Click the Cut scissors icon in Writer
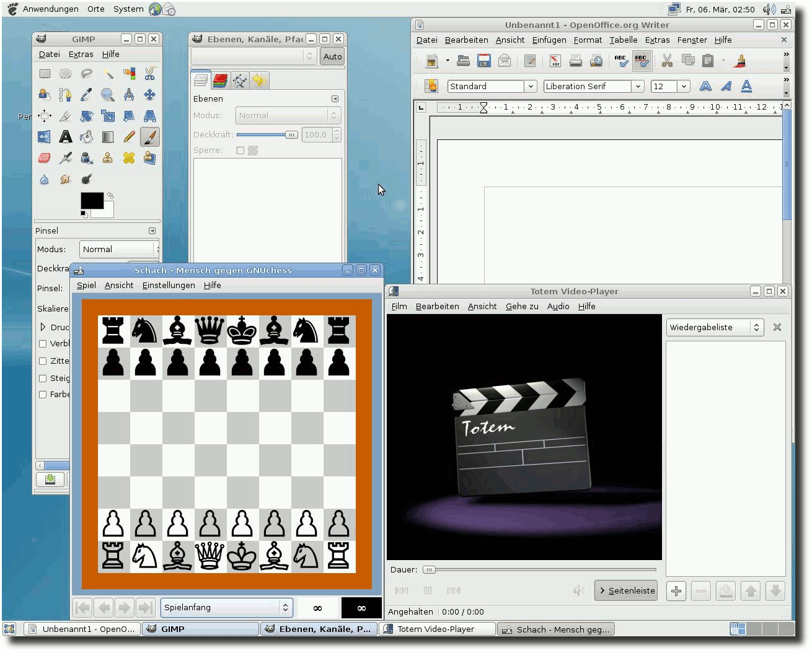The width and height of the screenshot is (812, 653). coord(667,61)
